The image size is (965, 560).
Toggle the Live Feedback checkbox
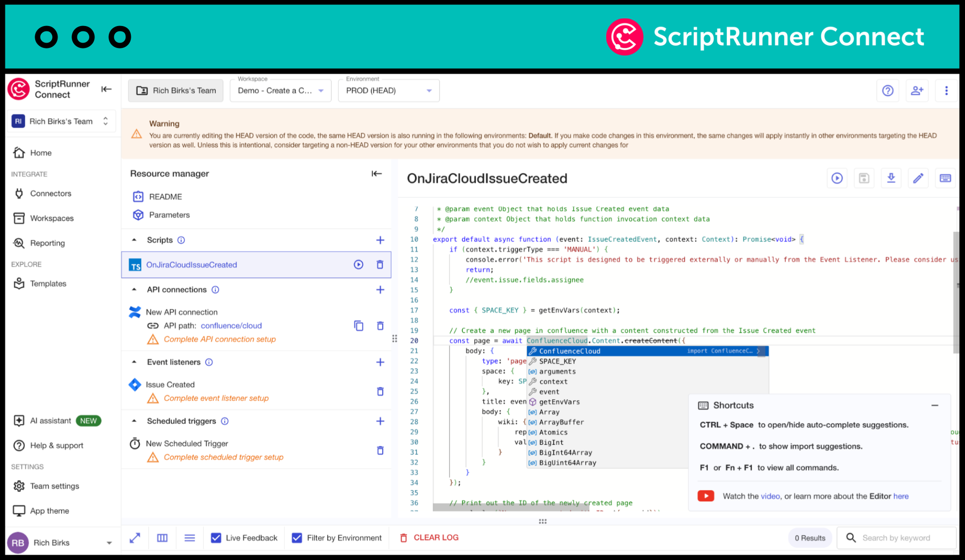tap(217, 537)
